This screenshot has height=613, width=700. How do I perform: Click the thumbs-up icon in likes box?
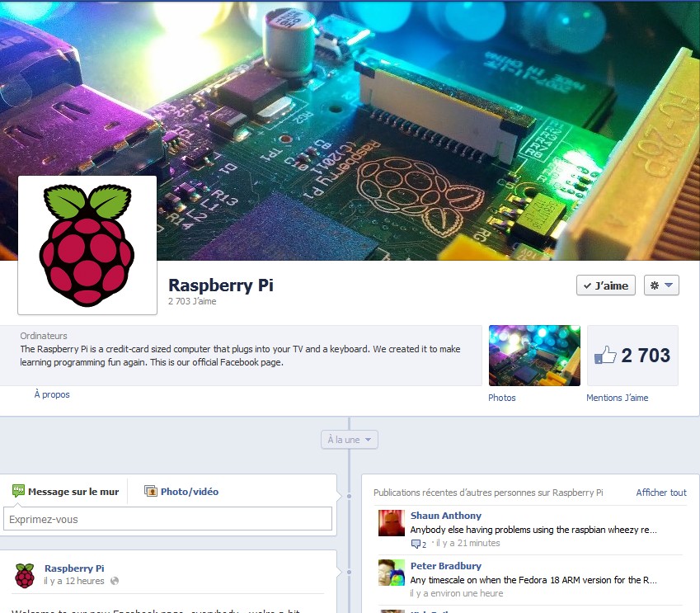[x=605, y=356]
